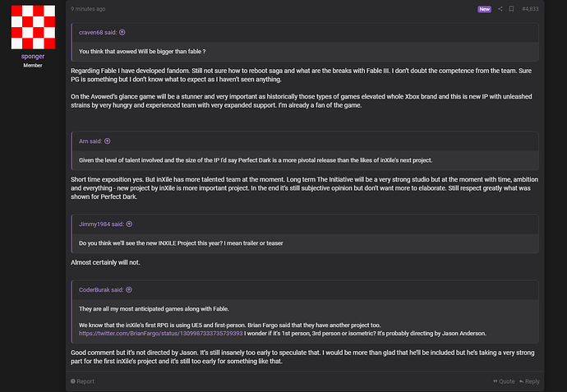Click the Report link
The width and height of the screenshot is (567, 392).
(85, 381)
